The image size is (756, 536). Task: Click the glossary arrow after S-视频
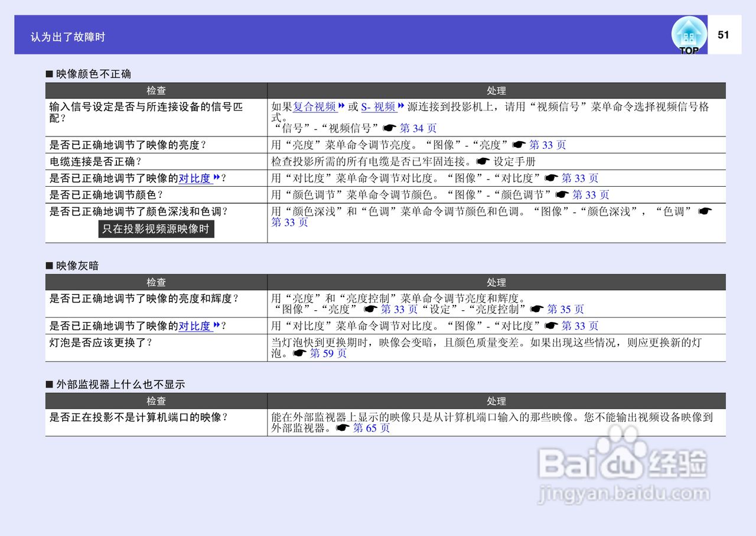point(401,106)
